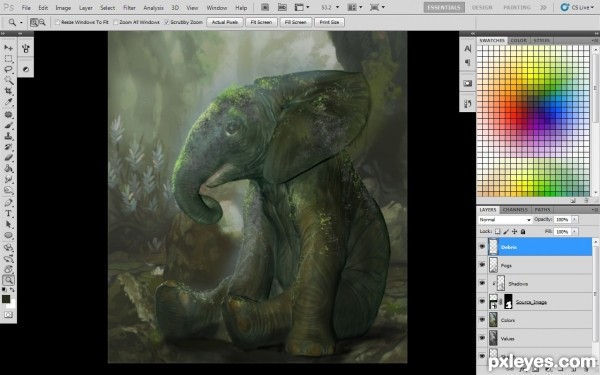Show more workspaces chevron
This screenshot has height=375, width=600.
pos(543,7)
